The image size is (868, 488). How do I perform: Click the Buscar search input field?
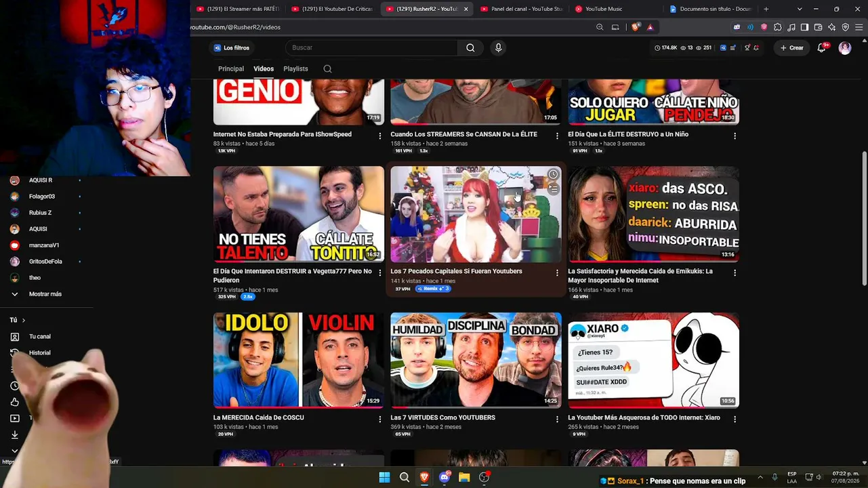(x=372, y=48)
